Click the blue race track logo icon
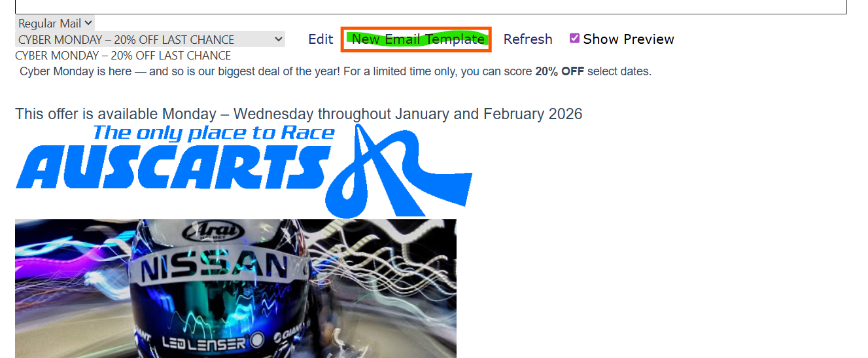Screen dimensions: 868x358 pos(399,171)
